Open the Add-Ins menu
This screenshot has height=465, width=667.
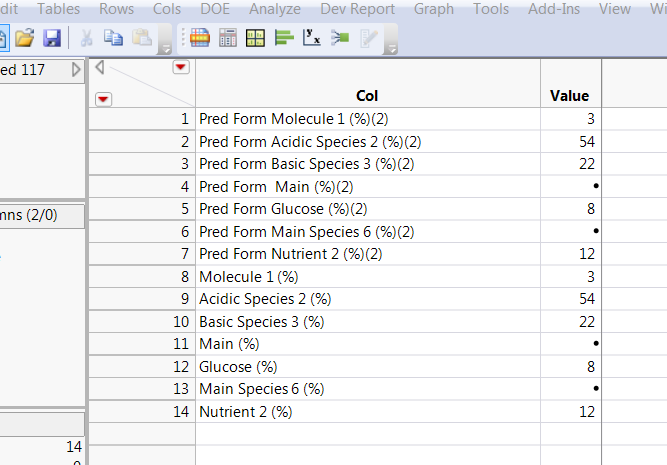click(554, 9)
